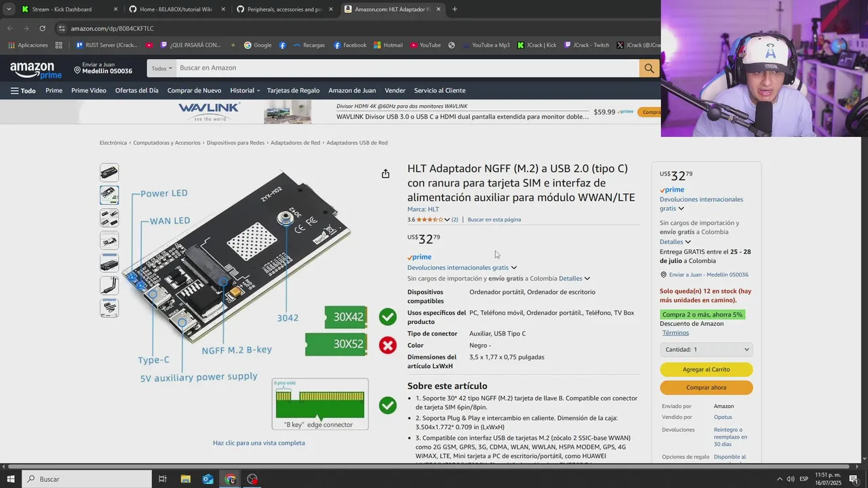
Task: Open File Explorer from the taskbar
Action: tap(185, 479)
